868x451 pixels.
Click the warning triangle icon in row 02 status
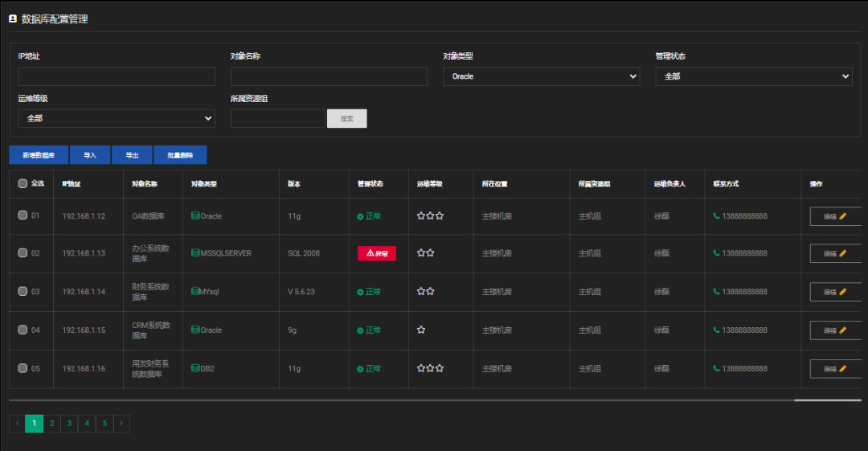[x=371, y=253]
